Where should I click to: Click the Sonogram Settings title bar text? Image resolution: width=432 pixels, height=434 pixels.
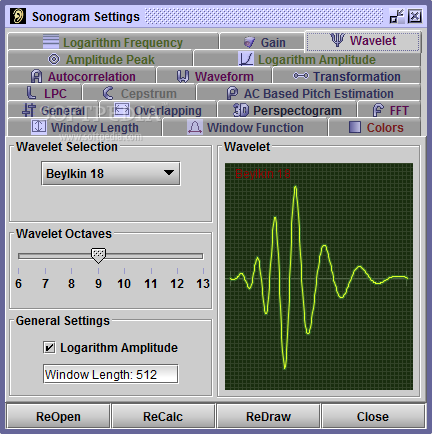(x=86, y=16)
